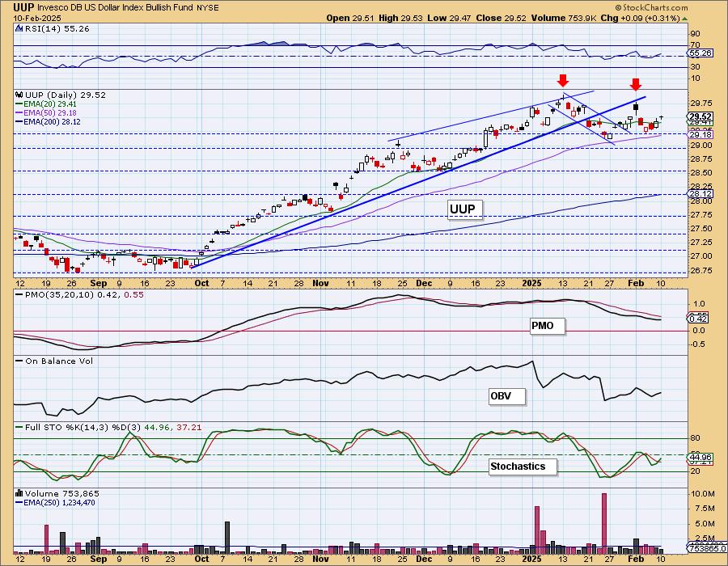Click the UUP ticker symbol in the chart title
The width and height of the screenshot is (728, 566).
[24, 7]
